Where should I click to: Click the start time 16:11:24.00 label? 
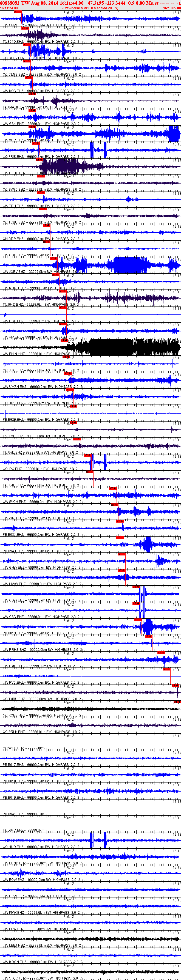pyautogui.click(x=9, y=8)
